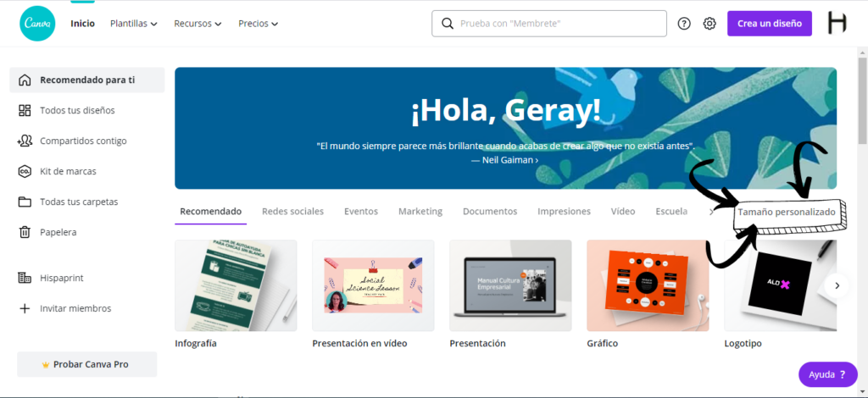
Task: Click the folder icon beside Todas tus carpetas
Action: pyautogui.click(x=25, y=202)
